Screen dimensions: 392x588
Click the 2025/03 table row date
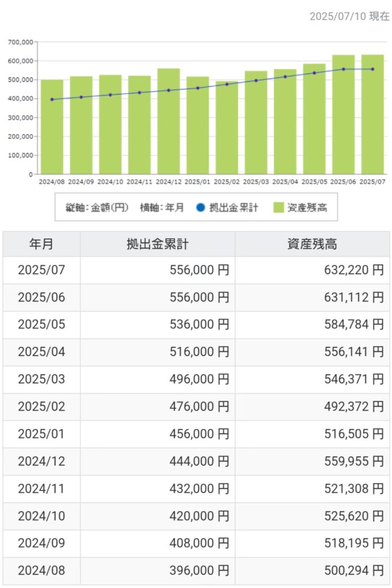click(x=41, y=379)
